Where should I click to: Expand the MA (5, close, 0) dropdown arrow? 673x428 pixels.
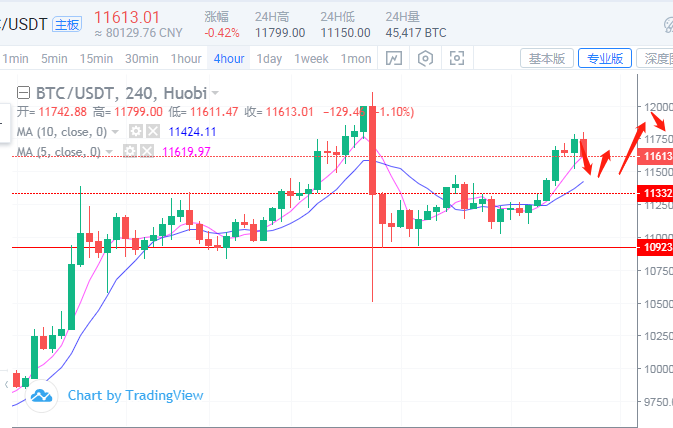pyautogui.click(x=109, y=151)
